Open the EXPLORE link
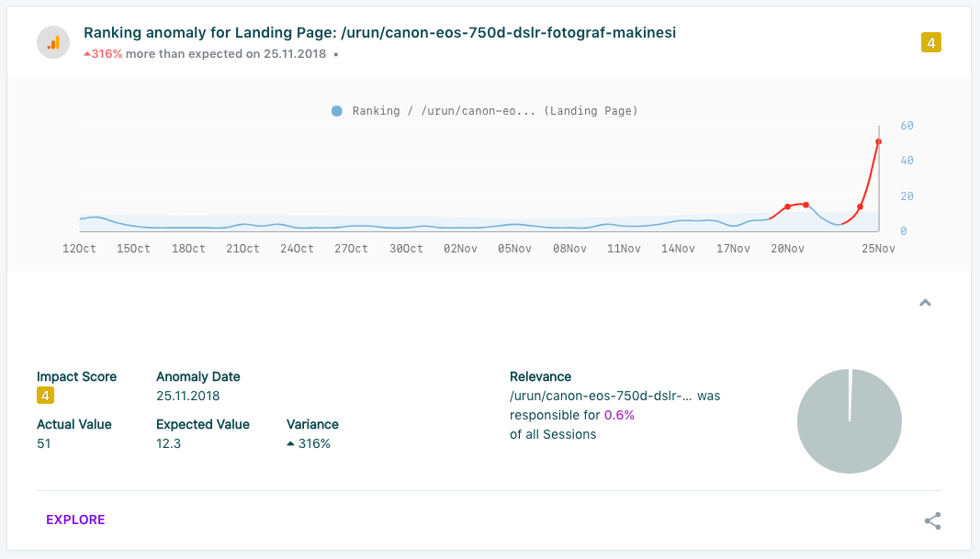The height and width of the screenshot is (559, 980). (75, 520)
